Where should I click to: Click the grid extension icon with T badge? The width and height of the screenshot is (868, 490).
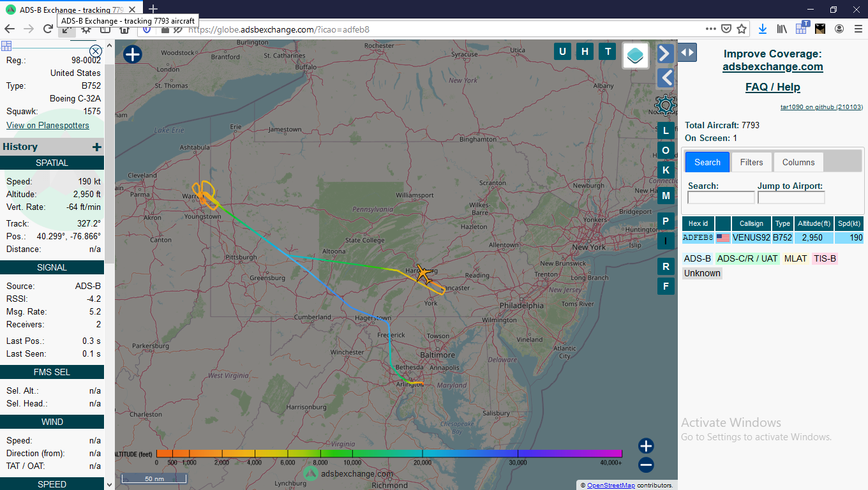click(802, 28)
